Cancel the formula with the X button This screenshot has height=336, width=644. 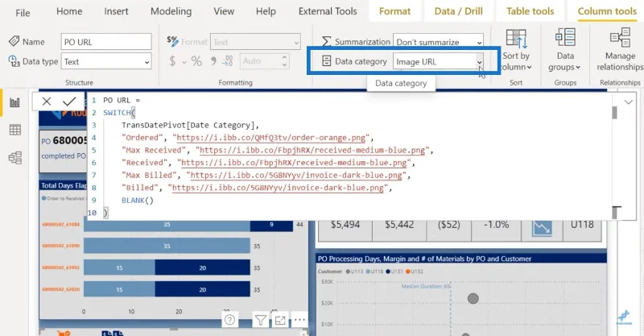point(47,102)
